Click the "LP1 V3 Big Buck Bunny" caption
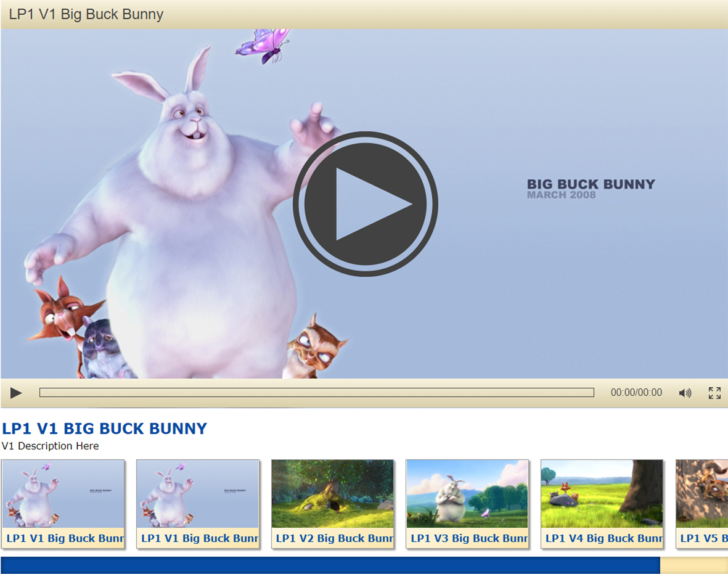This screenshot has height=574, width=728. point(468,538)
